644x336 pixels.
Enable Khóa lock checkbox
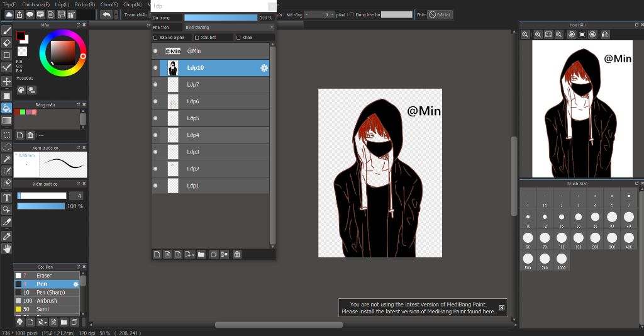tap(238, 38)
